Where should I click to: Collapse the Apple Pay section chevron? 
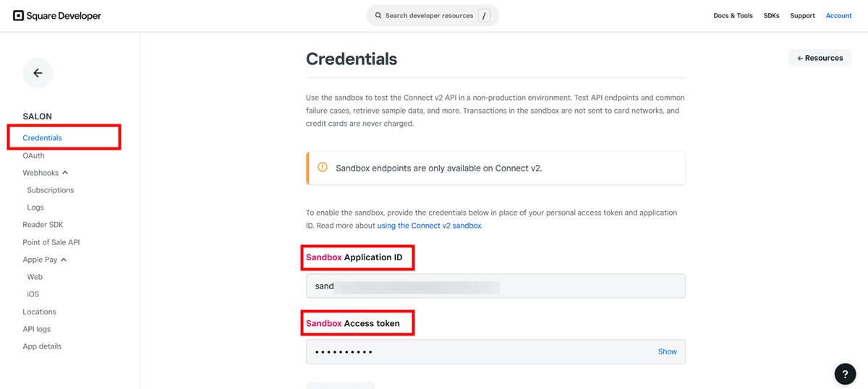pos(64,260)
